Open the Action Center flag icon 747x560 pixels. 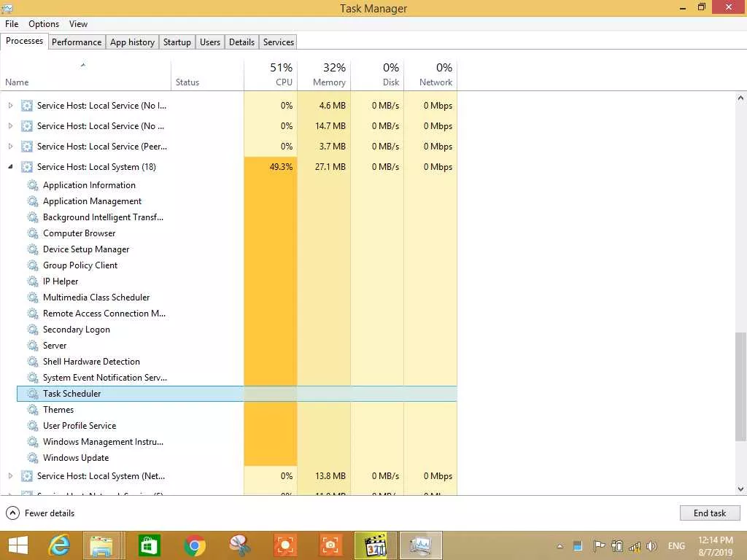point(599,546)
